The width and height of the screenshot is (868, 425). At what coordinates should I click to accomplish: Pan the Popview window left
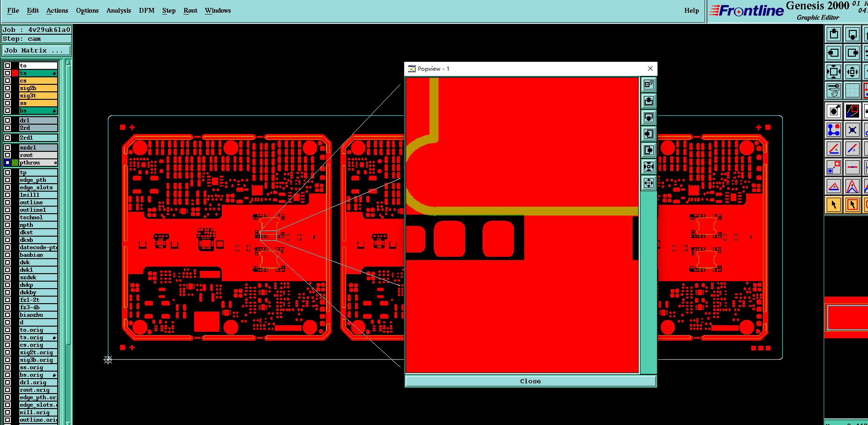click(x=649, y=134)
